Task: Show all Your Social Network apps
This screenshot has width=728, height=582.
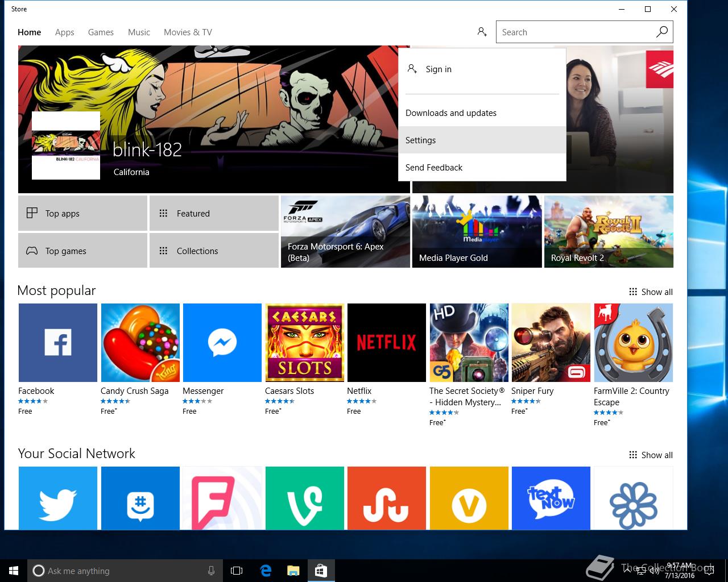Action: coord(651,455)
